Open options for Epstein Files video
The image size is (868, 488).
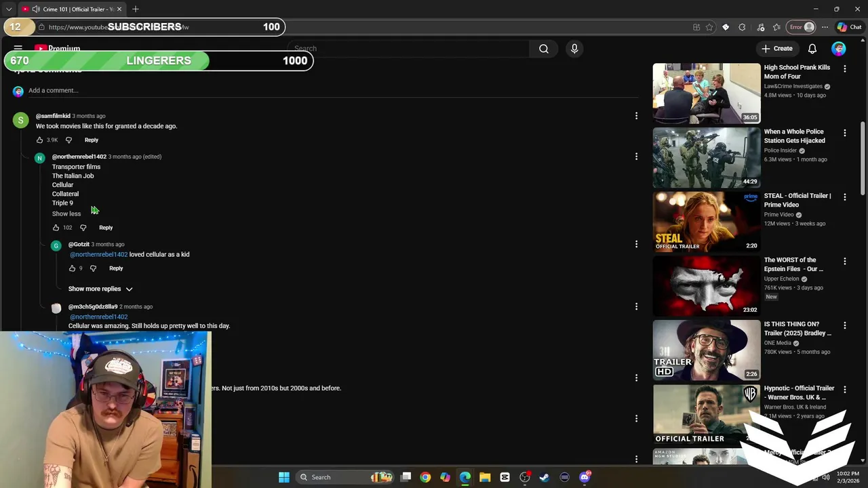[x=845, y=261]
